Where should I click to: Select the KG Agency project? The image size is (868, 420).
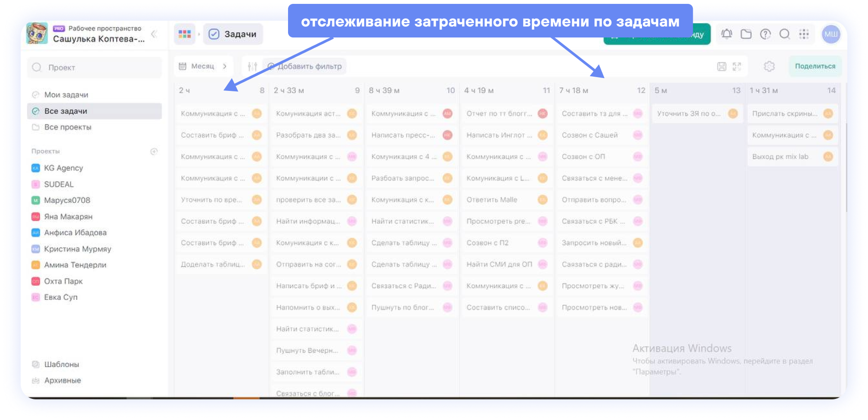[63, 168]
